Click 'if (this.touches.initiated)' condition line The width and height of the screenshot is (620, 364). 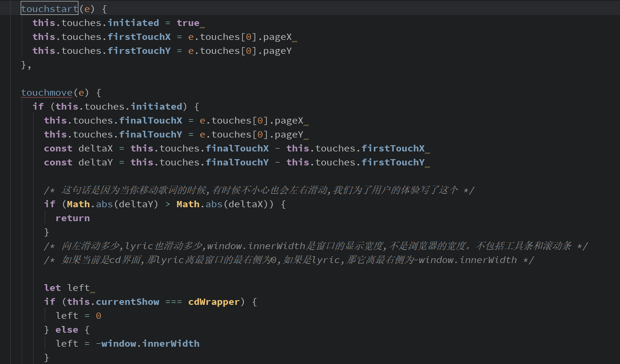tap(116, 106)
